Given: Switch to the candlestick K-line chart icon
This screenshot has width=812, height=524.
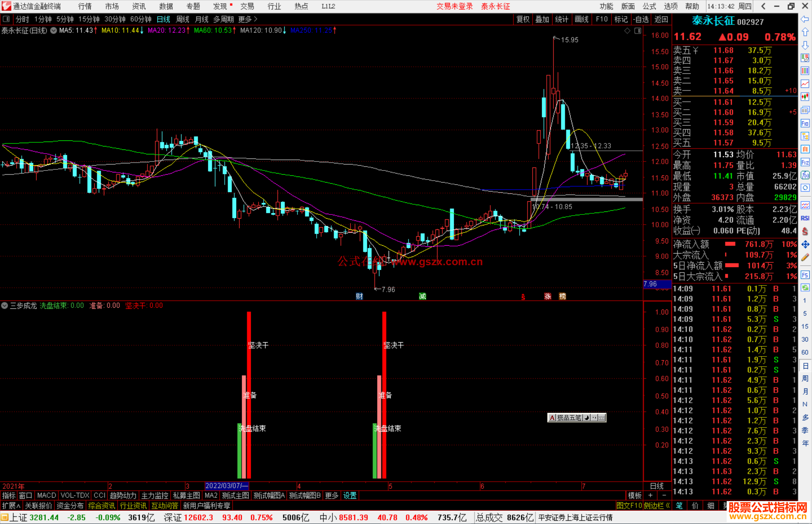Looking at the screenshot, I should pyautogui.click(x=805, y=97).
